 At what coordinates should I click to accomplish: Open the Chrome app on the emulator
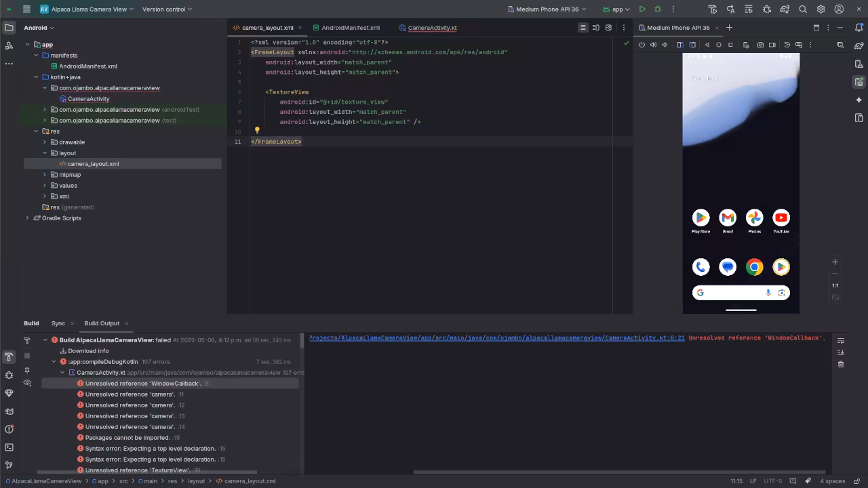coord(754,267)
